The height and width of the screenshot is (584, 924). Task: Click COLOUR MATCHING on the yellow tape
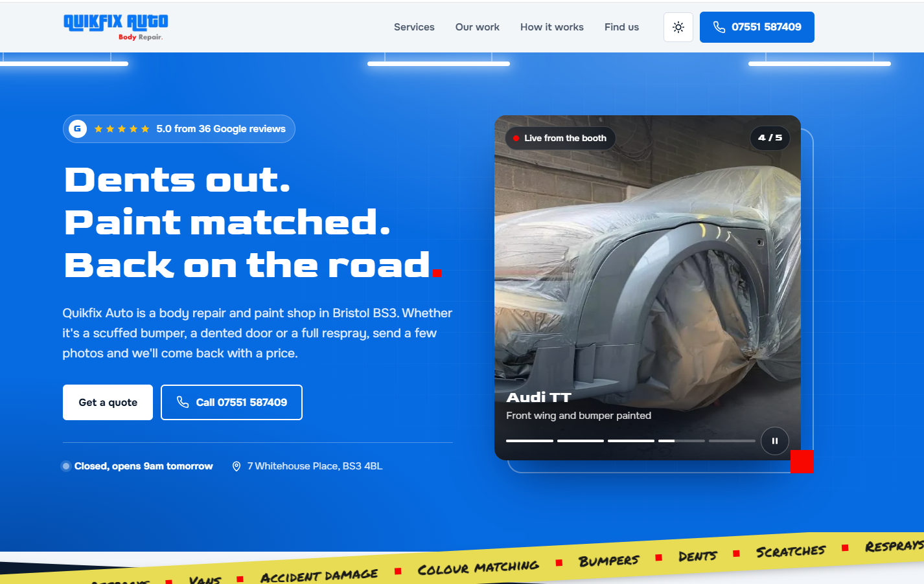478,568
